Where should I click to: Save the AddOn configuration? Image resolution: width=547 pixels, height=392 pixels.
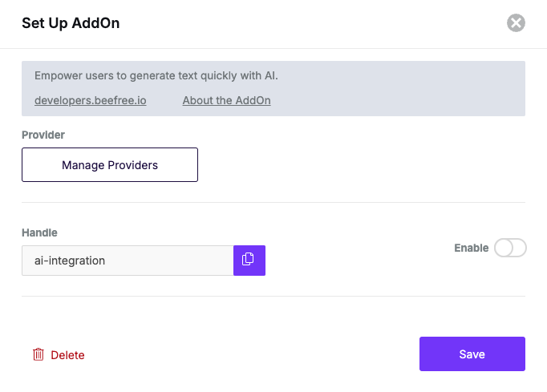(472, 354)
